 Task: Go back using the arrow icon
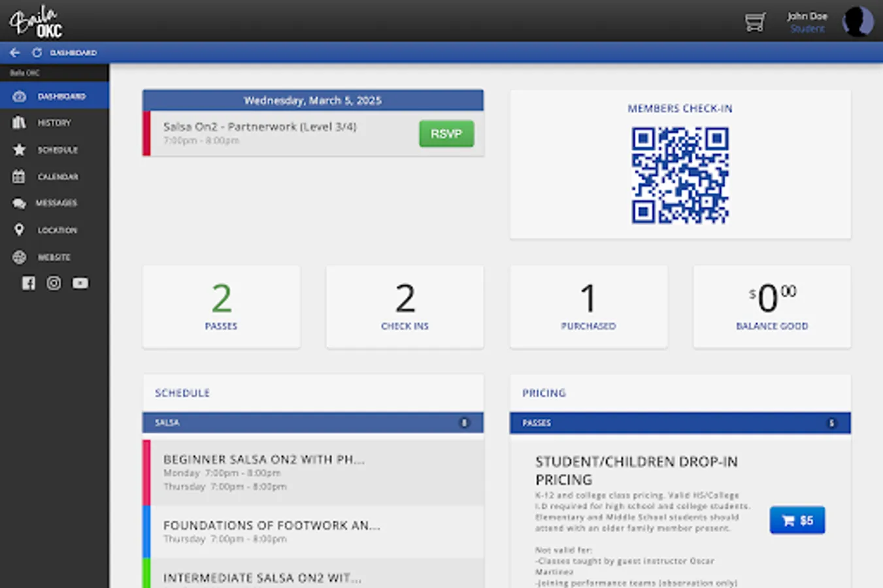[x=14, y=52]
